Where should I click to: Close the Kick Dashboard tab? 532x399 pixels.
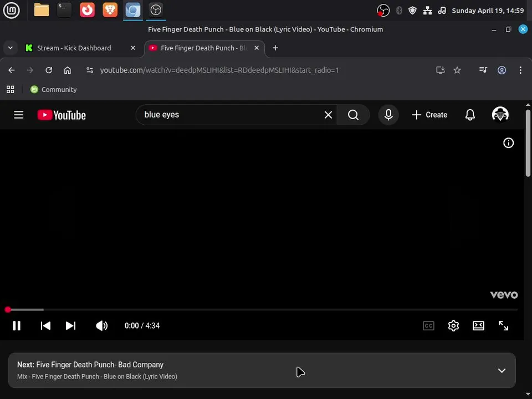133,48
